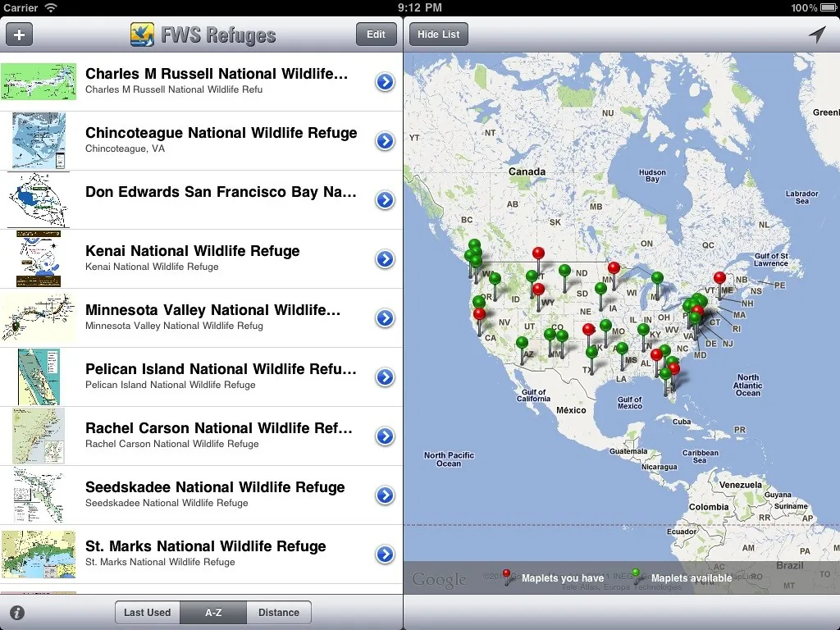Tap Pelican Island map thumbnail
The image size is (840, 630).
pos(39,377)
